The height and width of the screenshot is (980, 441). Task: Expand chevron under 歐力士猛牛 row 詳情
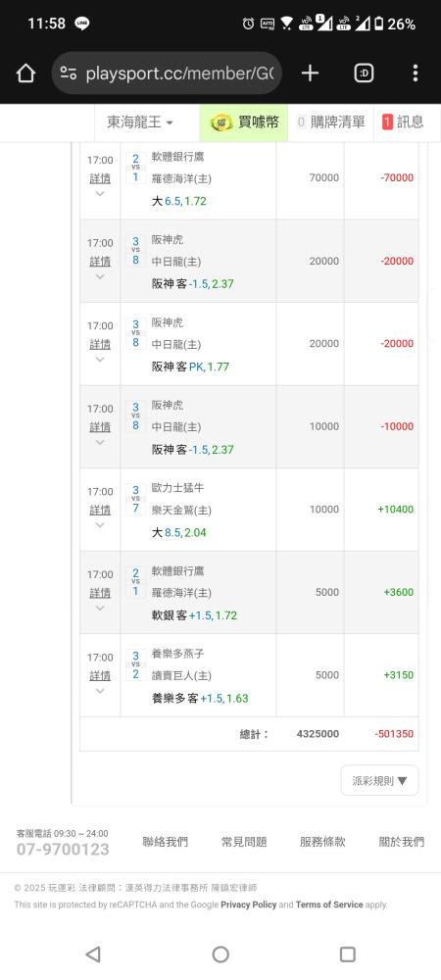click(x=100, y=525)
